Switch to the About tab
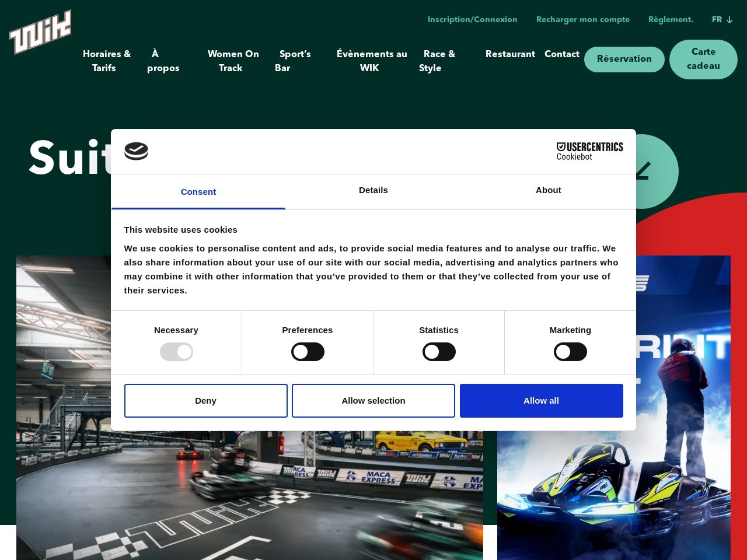Screen dimensions: 747x560 click(x=549, y=190)
